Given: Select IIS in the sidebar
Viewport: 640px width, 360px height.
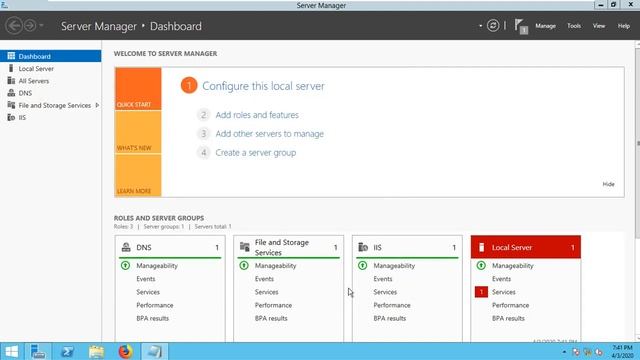Looking at the screenshot, I should [x=51, y=118].
